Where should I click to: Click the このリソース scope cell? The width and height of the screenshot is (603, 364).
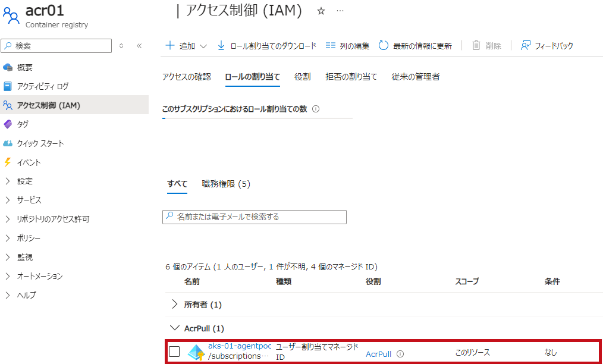click(473, 353)
